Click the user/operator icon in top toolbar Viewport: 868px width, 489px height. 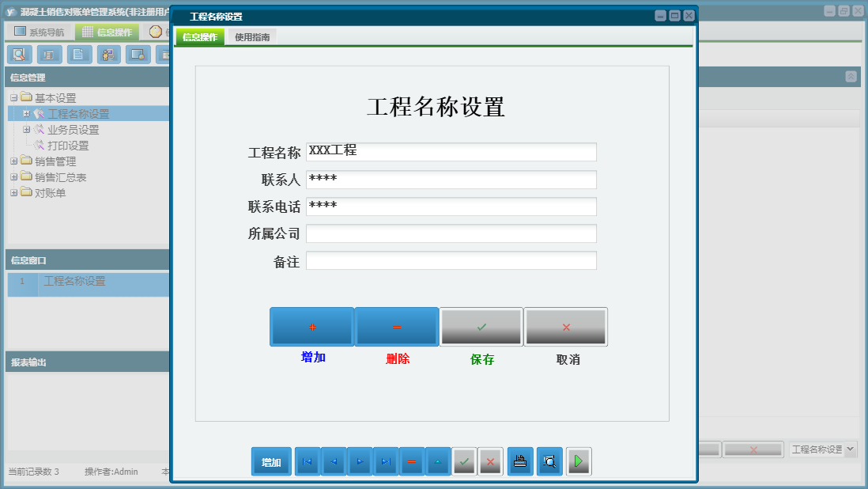coord(108,55)
